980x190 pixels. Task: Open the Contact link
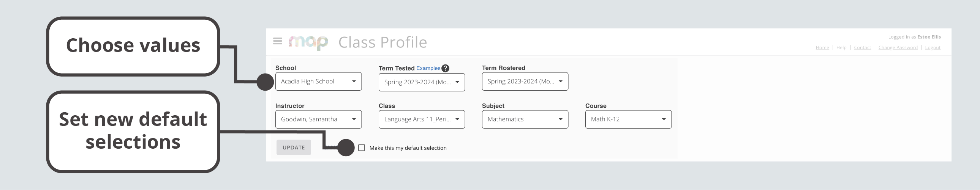tap(862, 47)
